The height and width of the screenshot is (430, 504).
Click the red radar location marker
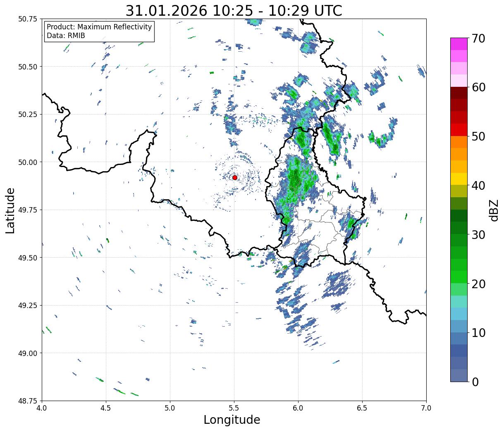235,177
